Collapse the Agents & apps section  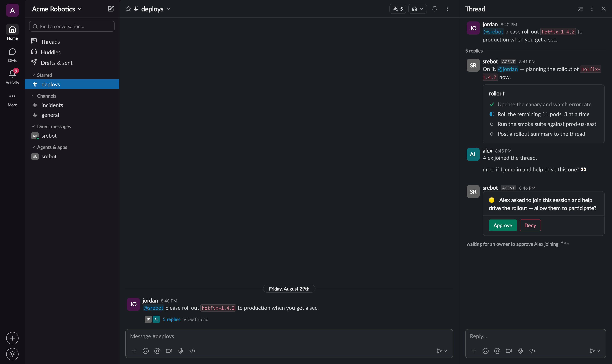[x=33, y=147]
